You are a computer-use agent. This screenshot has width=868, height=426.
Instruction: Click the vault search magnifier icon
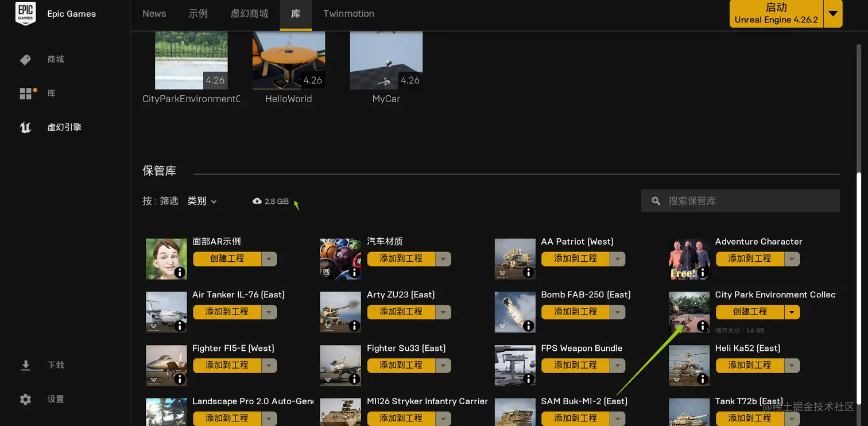tap(656, 201)
